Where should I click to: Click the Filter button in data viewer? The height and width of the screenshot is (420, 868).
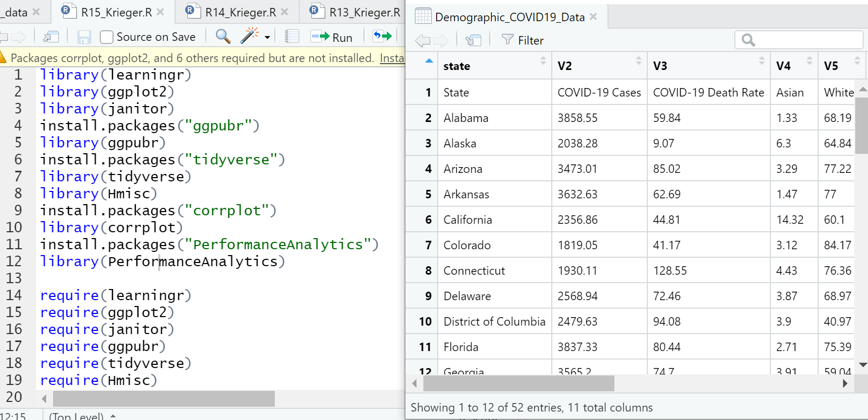522,40
